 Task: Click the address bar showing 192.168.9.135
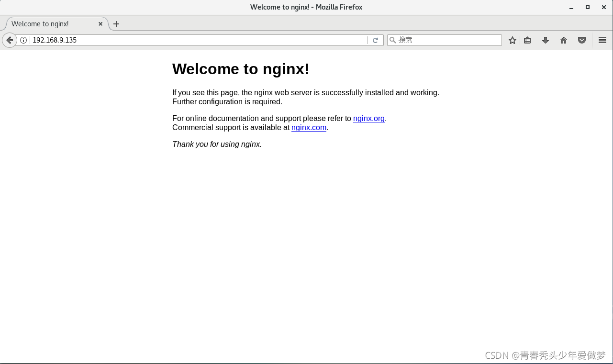tap(199, 40)
